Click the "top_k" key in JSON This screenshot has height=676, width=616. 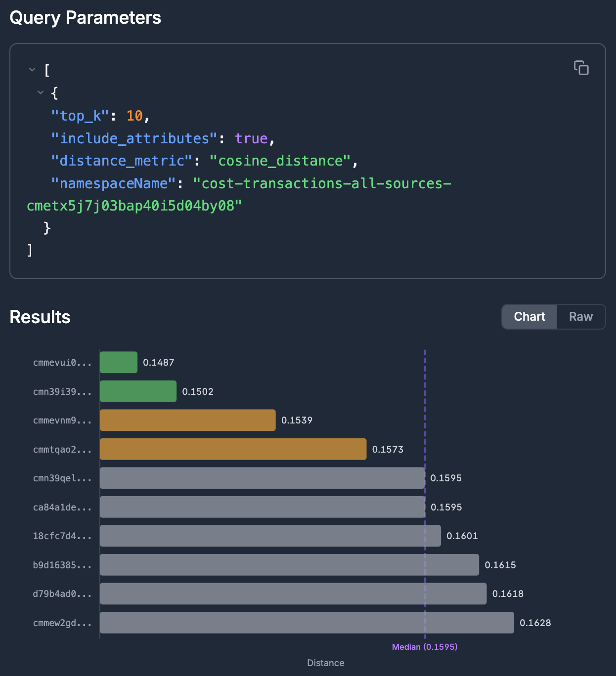tap(80, 116)
